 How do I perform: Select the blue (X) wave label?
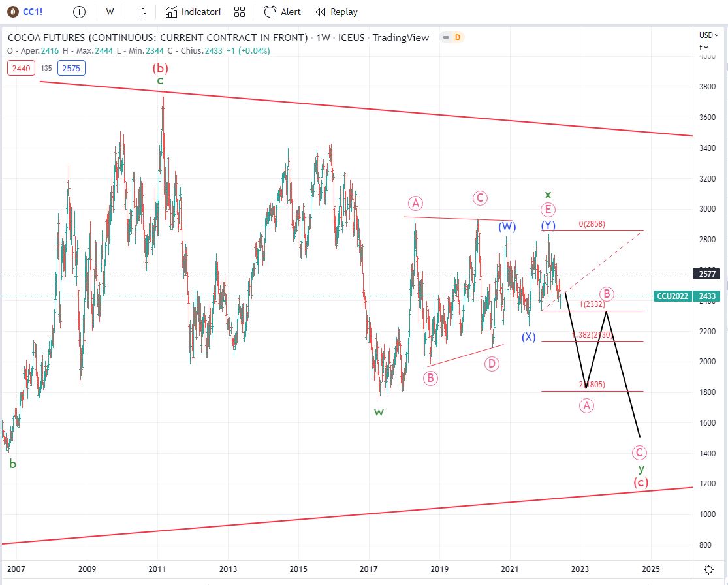pyautogui.click(x=528, y=337)
